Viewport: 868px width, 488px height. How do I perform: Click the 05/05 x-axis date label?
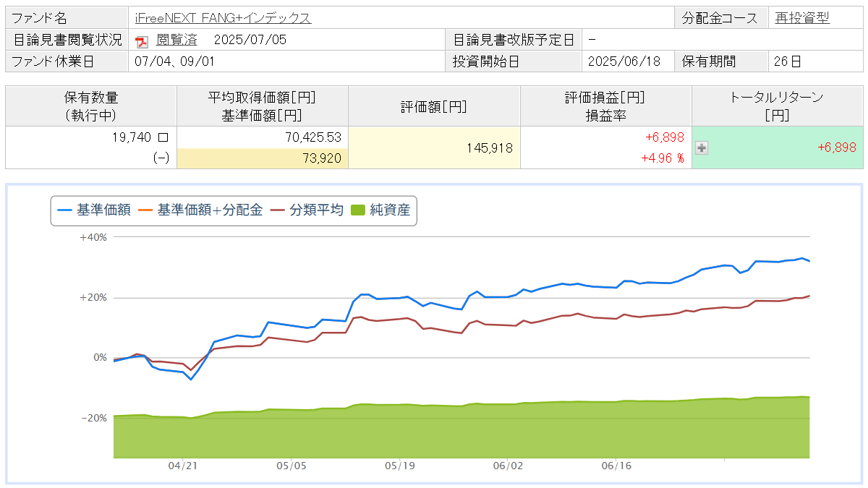coord(292,466)
